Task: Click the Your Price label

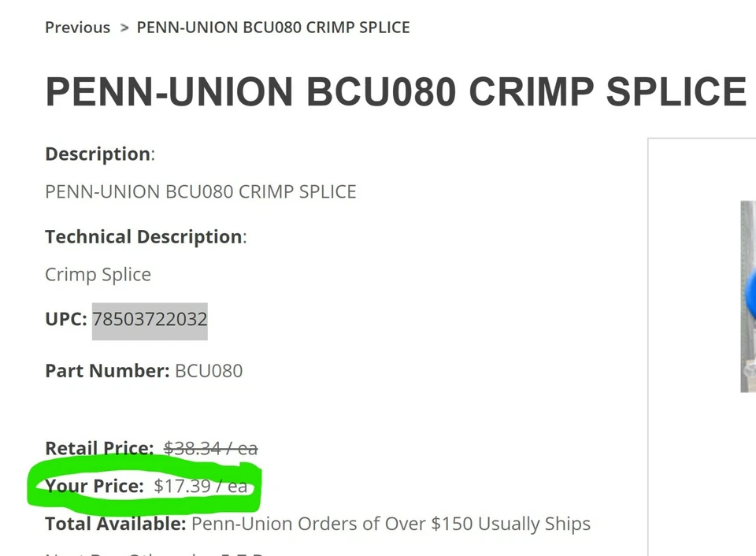Action: pyautogui.click(x=94, y=486)
